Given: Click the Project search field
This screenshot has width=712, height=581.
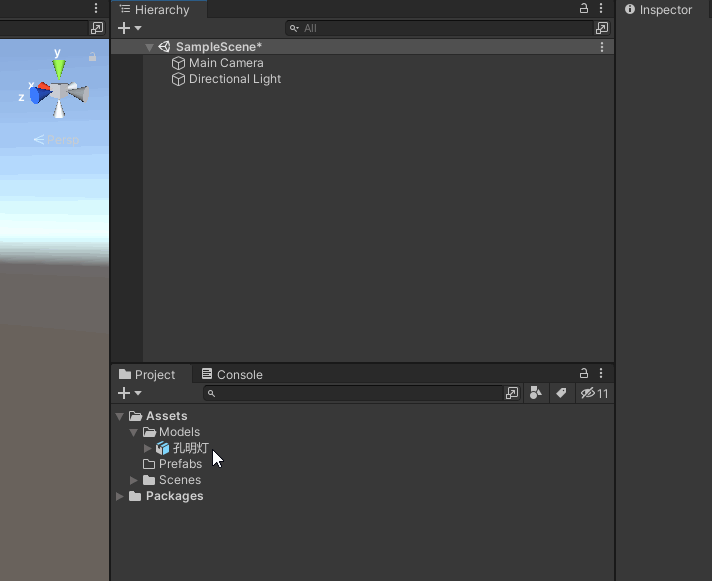Looking at the screenshot, I should coord(354,393).
